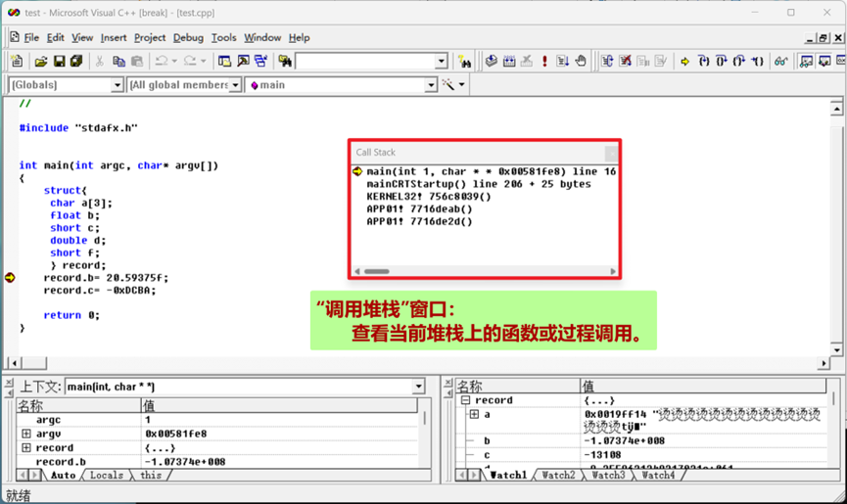The image size is (847, 504).
Task: Open the Help menu
Action: pyautogui.click(x=299, y=38)
